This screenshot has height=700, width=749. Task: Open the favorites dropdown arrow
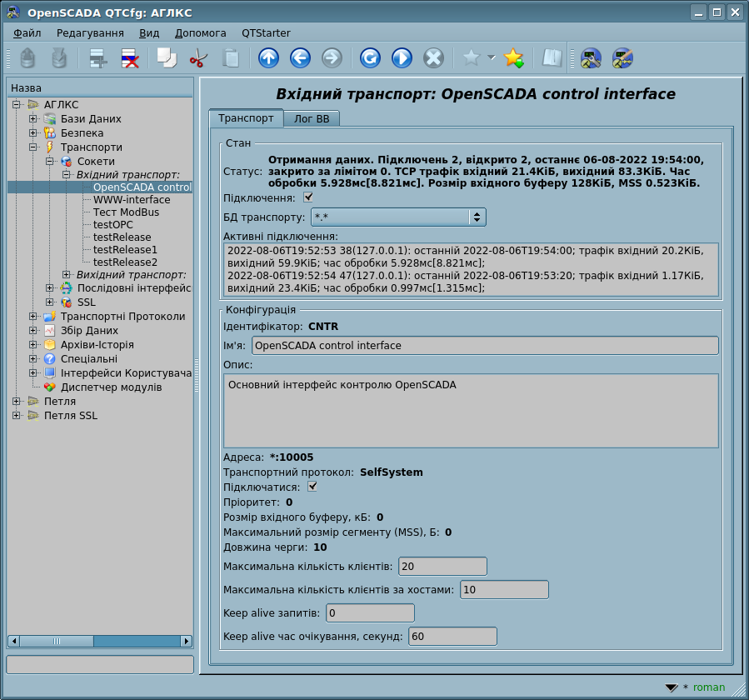click(492, 57)
